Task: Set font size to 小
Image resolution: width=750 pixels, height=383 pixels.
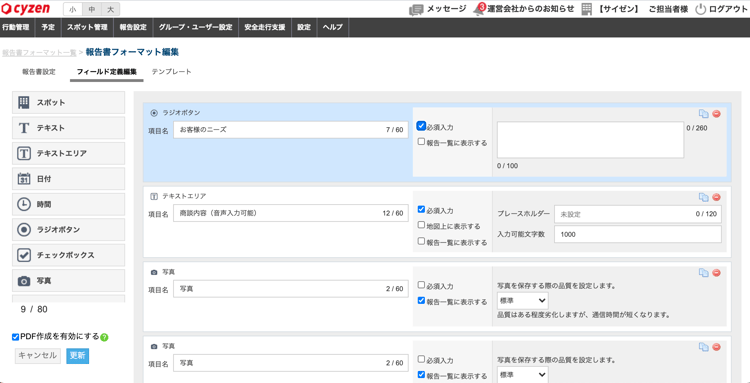Action: coord(72,9)
